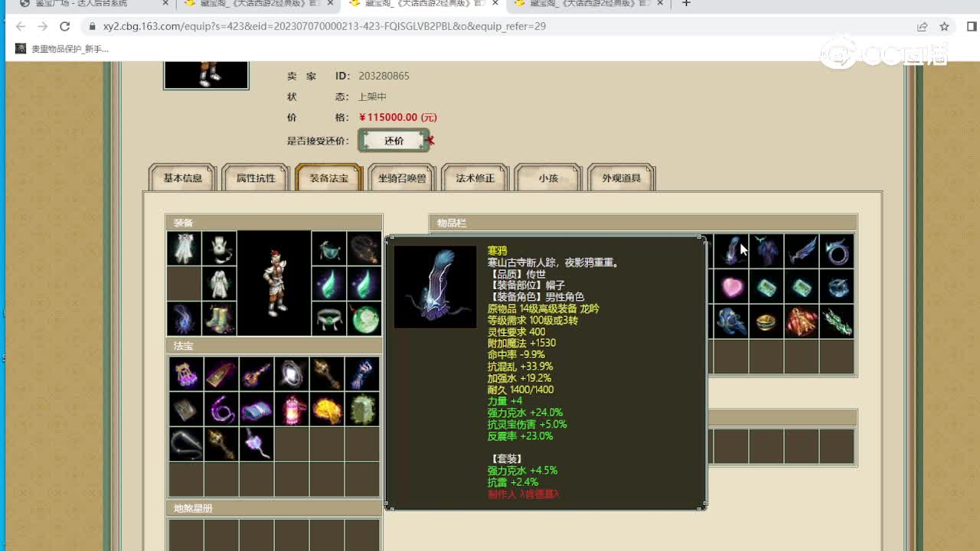Select the blue feather hat under the cursor

point(731,252)
